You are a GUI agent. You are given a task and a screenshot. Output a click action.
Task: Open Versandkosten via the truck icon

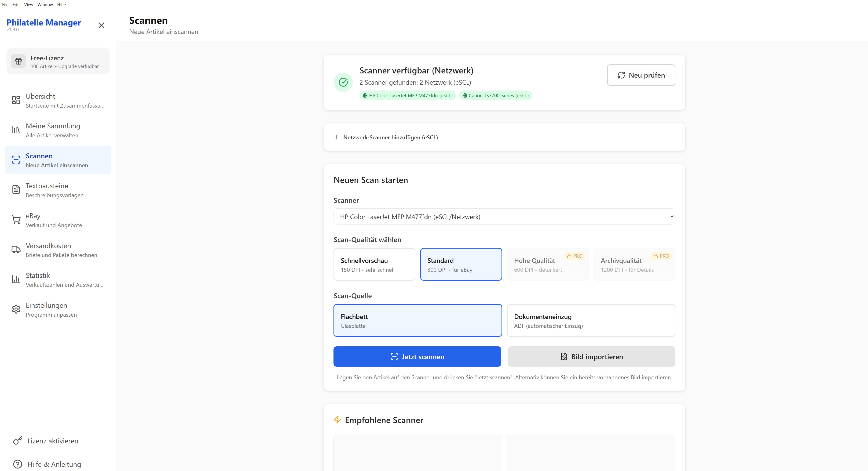(x=16, y=250)
